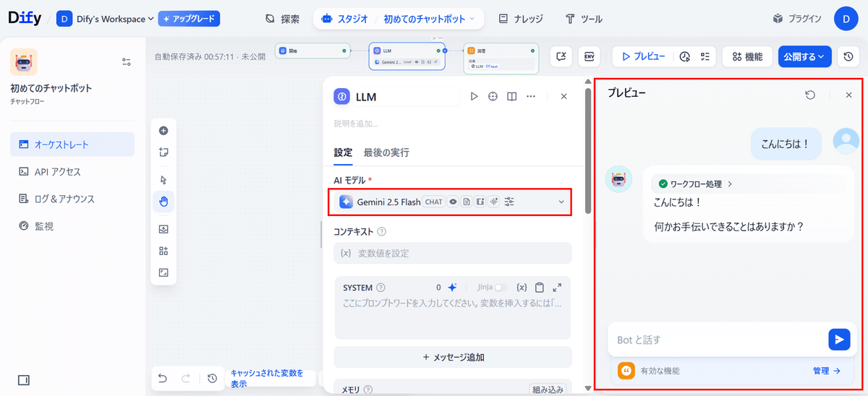
Task: Open the ENV environment variables icon
Action: click(590, 56)
